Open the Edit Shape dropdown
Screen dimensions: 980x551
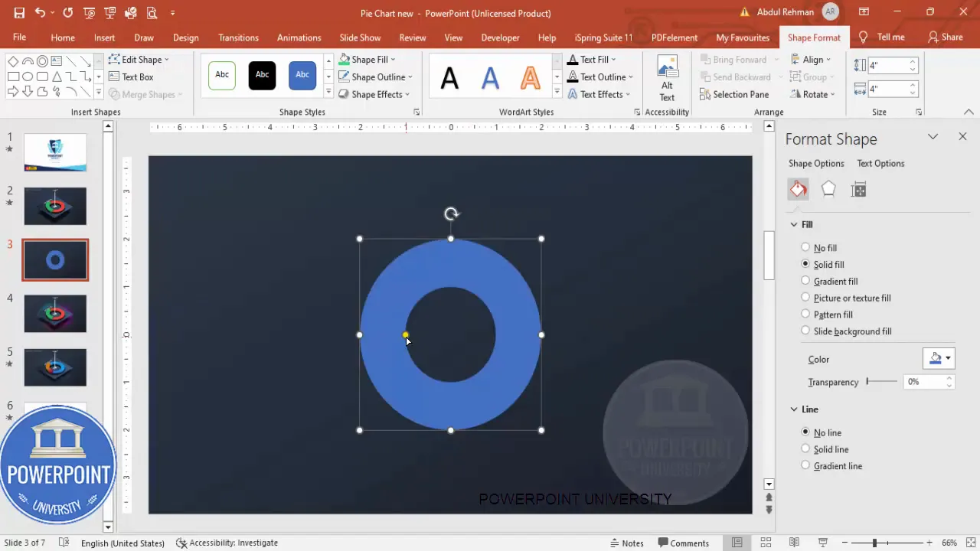pos(139,60)
